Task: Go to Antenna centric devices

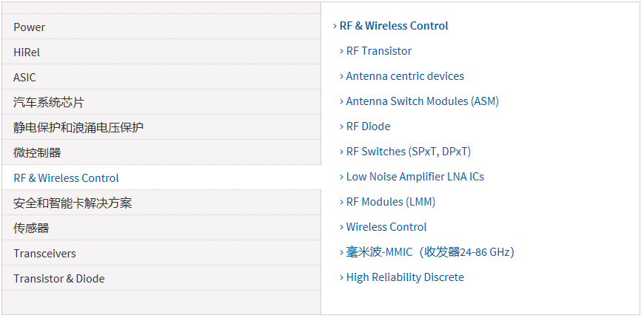Action: 405,76
